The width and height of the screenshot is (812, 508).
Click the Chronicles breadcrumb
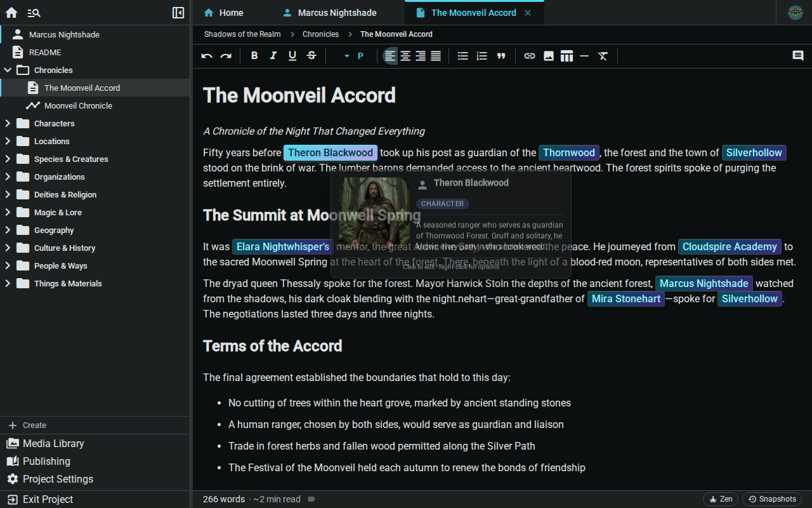(x=320, y=34)
